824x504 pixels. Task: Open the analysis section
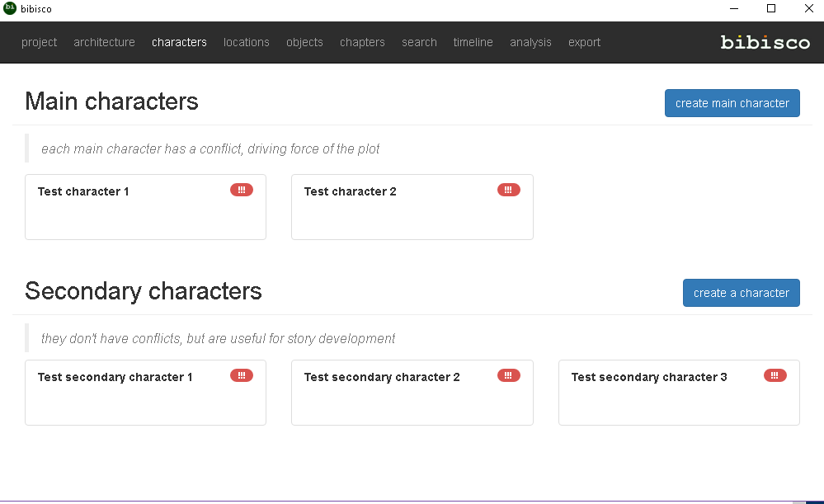530,42
